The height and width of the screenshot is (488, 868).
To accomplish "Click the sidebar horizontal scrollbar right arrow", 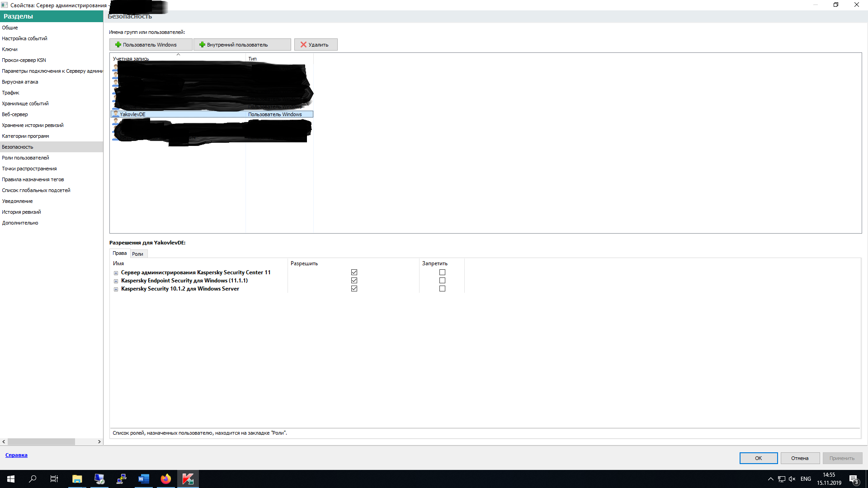I will pyautogui.click(x=99, y=442).
